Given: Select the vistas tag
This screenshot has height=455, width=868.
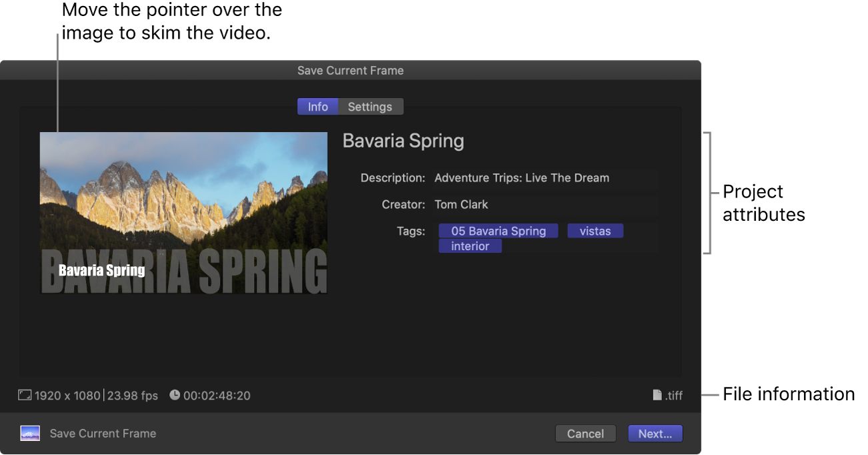Looking at the screenshot, I should point(595,231).
